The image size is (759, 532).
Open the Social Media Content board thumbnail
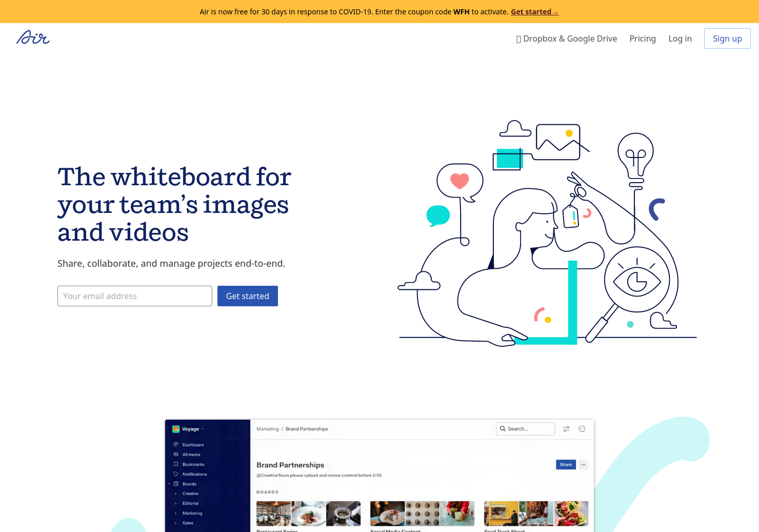pyautogui.click(x=422, y=514)
